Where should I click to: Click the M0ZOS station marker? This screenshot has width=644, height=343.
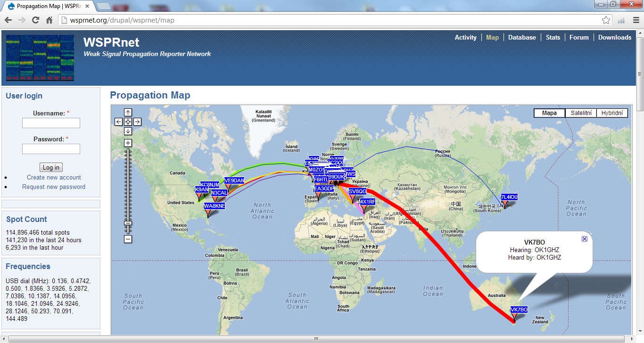click(316, 170)
